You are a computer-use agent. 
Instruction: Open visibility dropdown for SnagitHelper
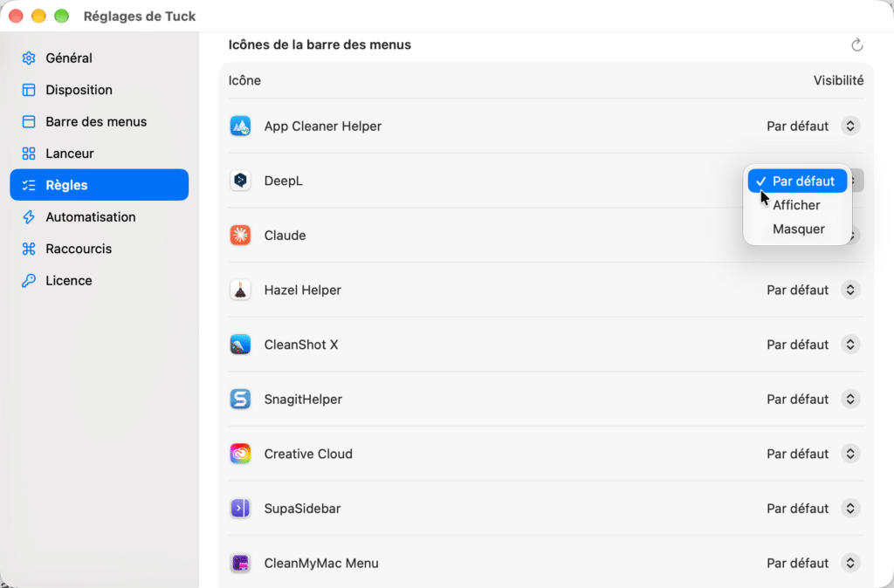(x=850, y=400)
